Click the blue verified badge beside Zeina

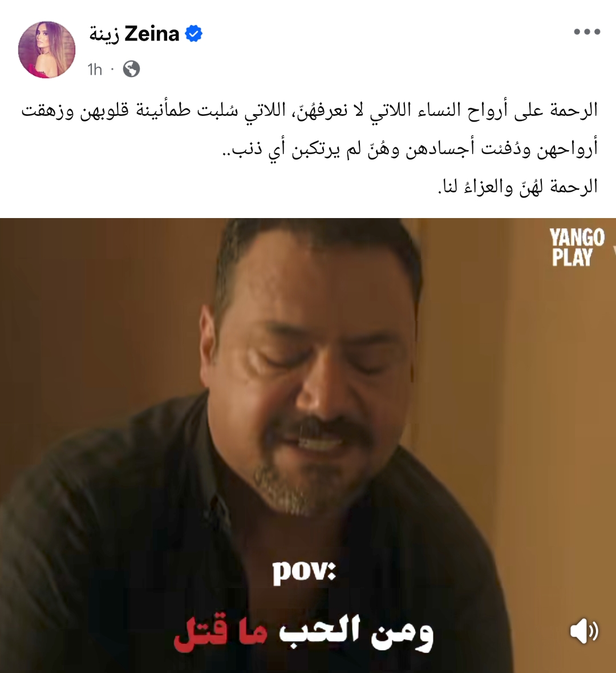tap(193, 34)
